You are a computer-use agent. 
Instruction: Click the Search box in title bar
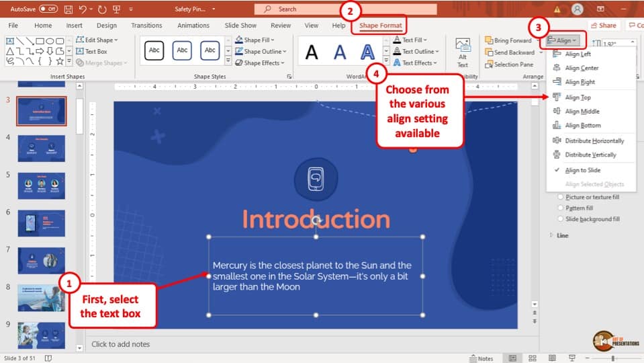[x=345, y=9]
